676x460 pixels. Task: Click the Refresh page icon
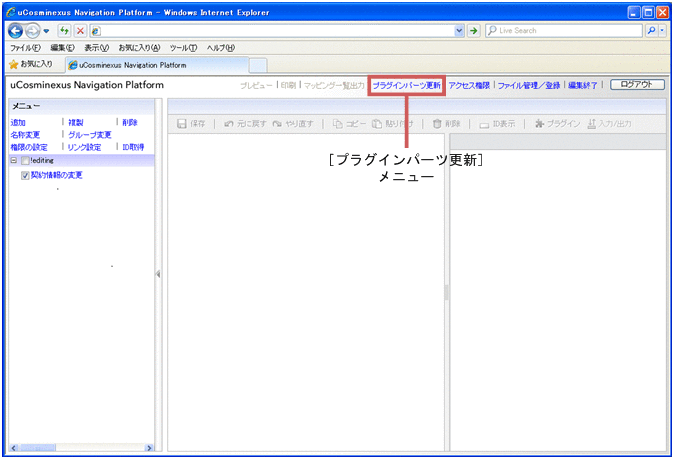[65, 31]
